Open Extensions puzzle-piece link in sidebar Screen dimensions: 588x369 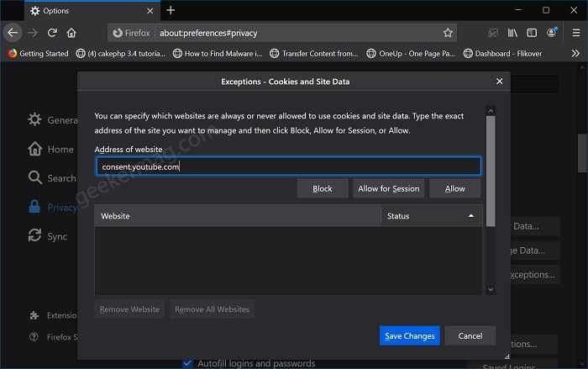coord(52,315)
